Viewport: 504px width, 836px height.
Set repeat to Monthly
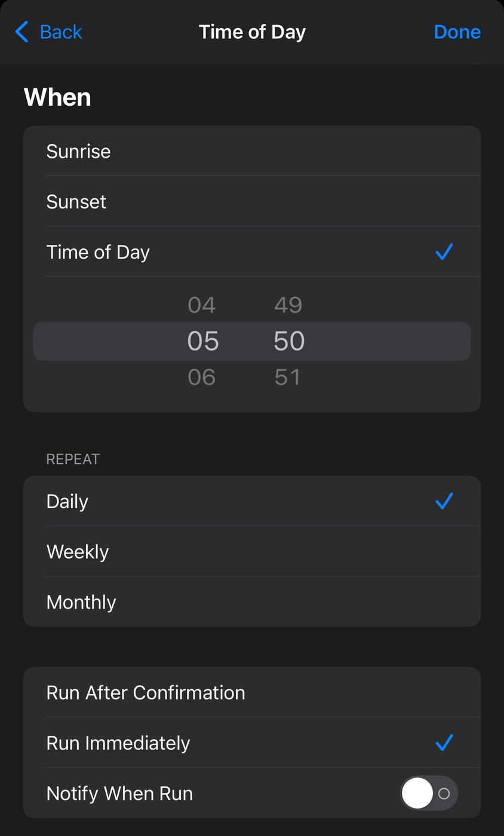click(x=81, y=602)
